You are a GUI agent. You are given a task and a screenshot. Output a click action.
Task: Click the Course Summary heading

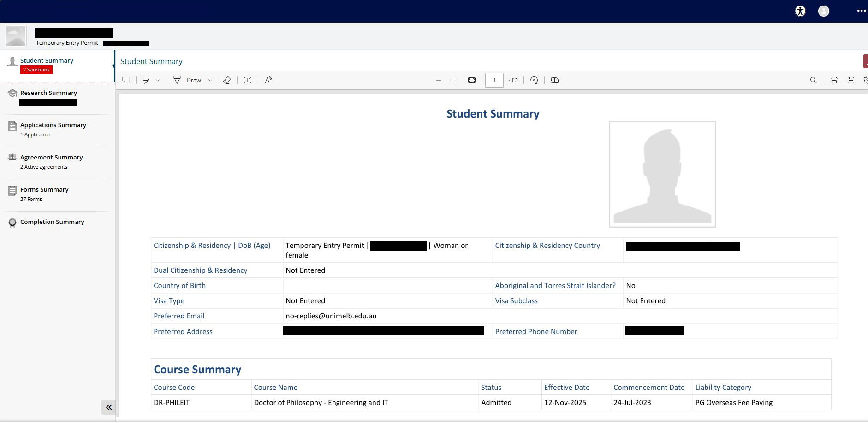[x=197, y=370]
